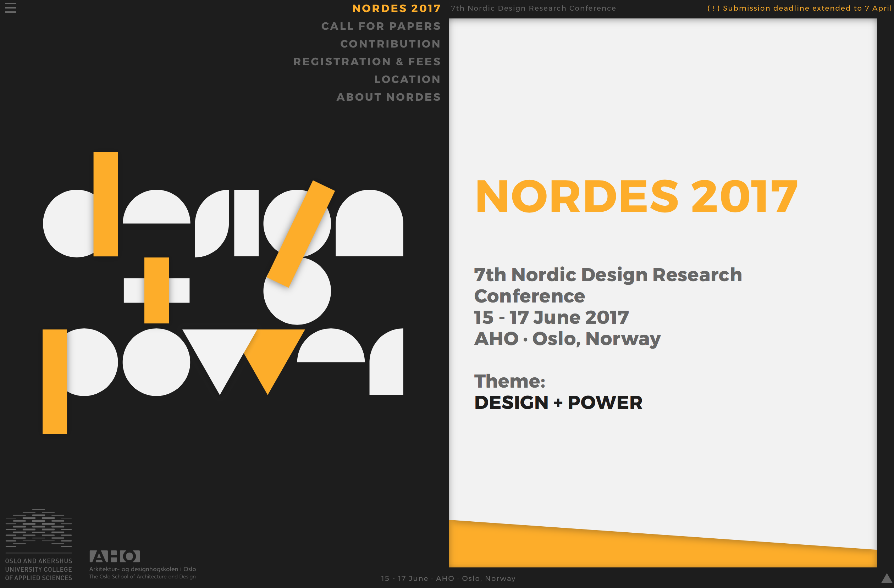Click the '15 - 17 June 2017' text
Image resolution: width=894 pixels, height=588 pixels.
coord(551,317)
